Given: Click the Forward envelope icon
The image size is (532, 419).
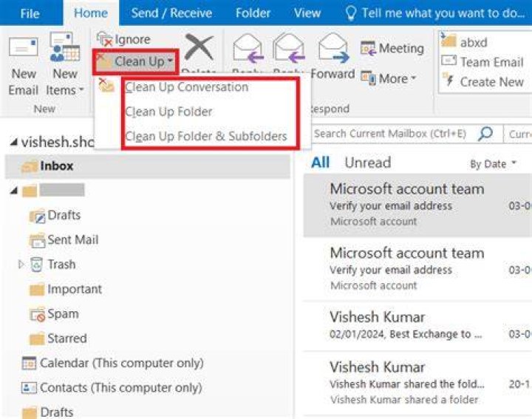Looking at the screenshot, I should coord(332,48).
